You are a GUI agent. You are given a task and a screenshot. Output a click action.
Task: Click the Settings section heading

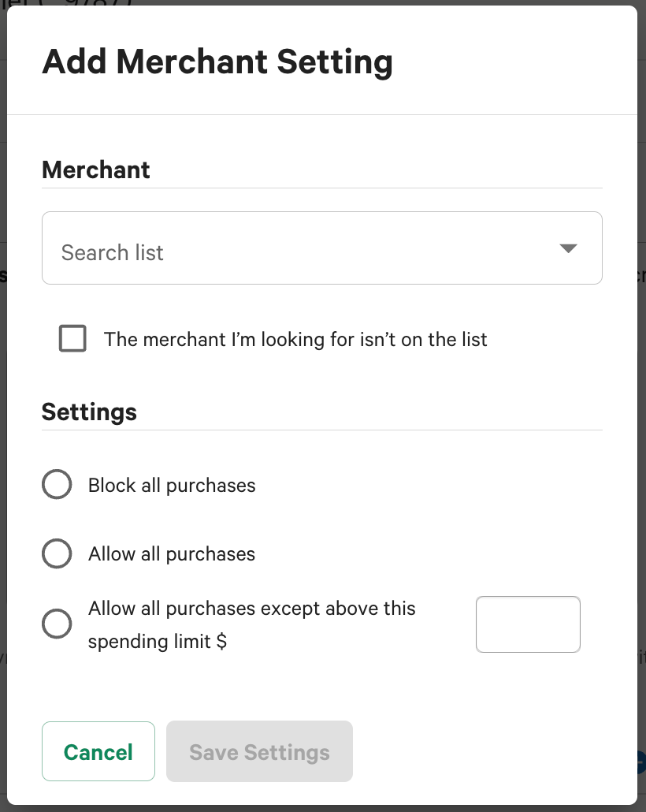pyautogui.click(x=89, y=412)
